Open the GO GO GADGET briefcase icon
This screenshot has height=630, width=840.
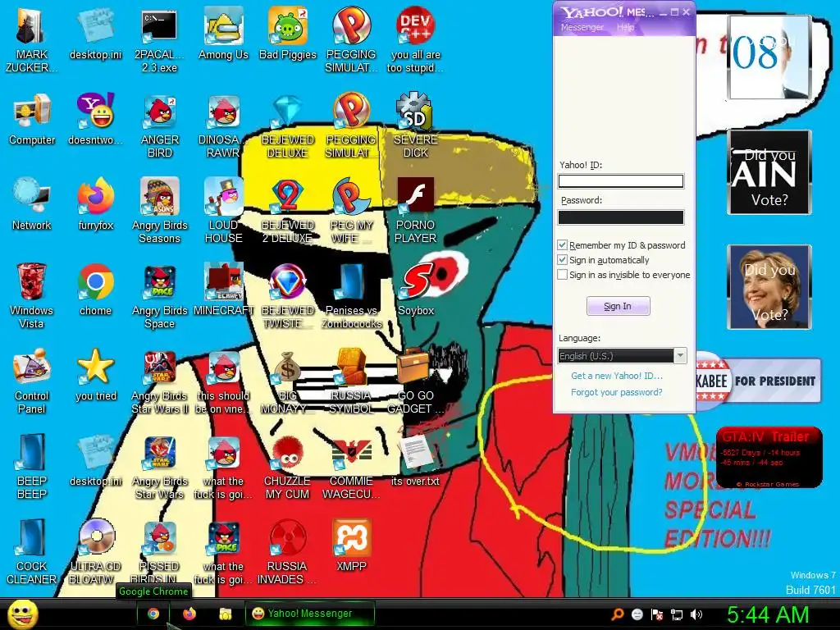click(415, 381)
